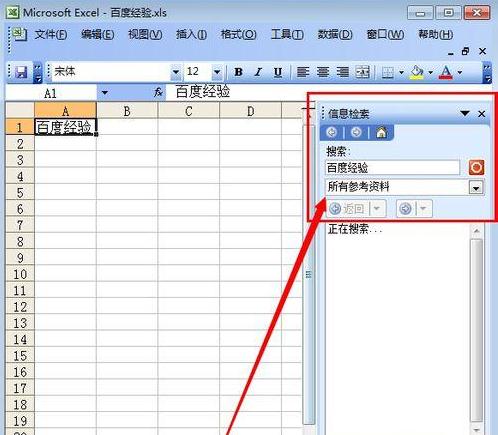The width and height of the screenshot is (498, 435).
Task: Open the 窗口(W) menu
Action: [x=385, y=34]
